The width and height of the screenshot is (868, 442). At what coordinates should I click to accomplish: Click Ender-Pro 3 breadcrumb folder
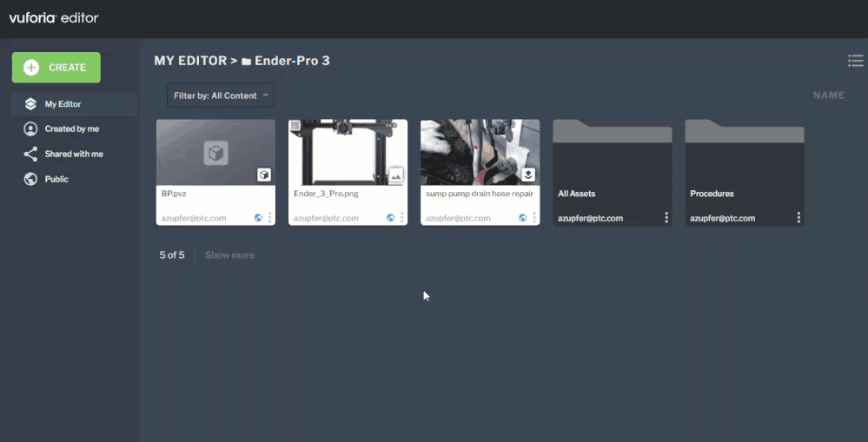pos(292,61)
